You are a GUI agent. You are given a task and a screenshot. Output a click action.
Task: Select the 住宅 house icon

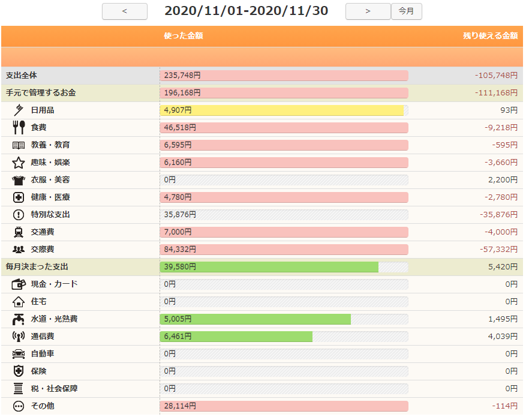(x=17, y=301)
